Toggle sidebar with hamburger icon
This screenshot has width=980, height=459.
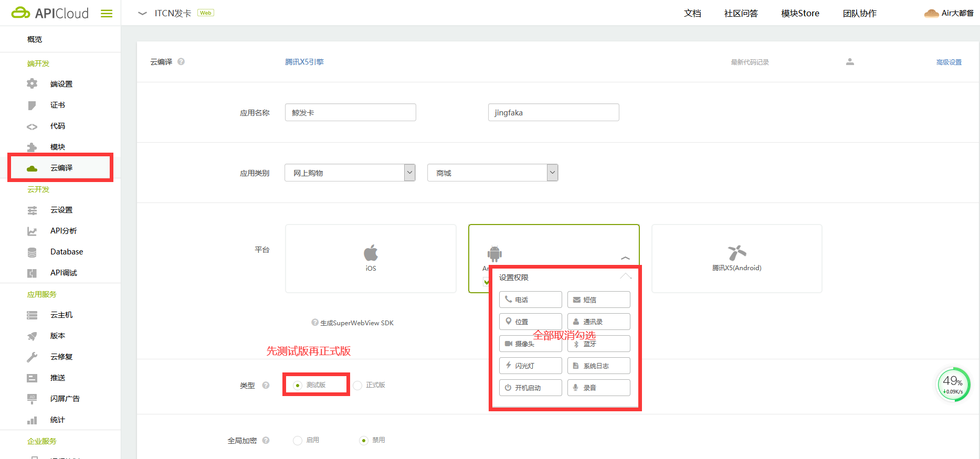point(107,14)
